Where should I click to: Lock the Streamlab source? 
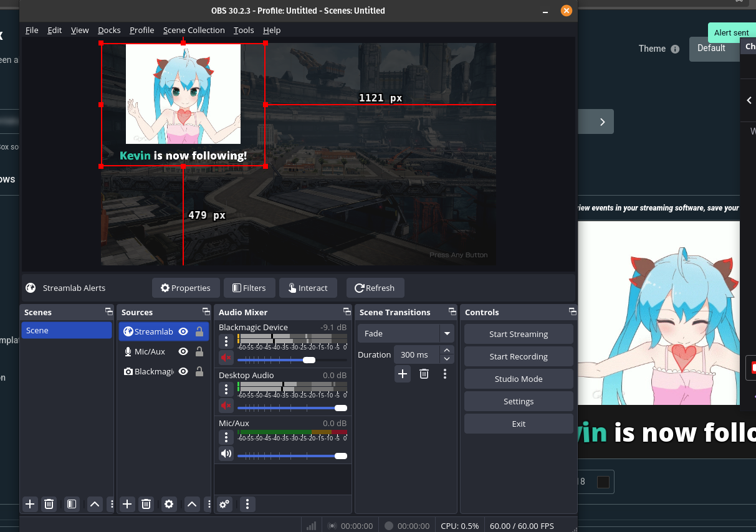point(199,332)
